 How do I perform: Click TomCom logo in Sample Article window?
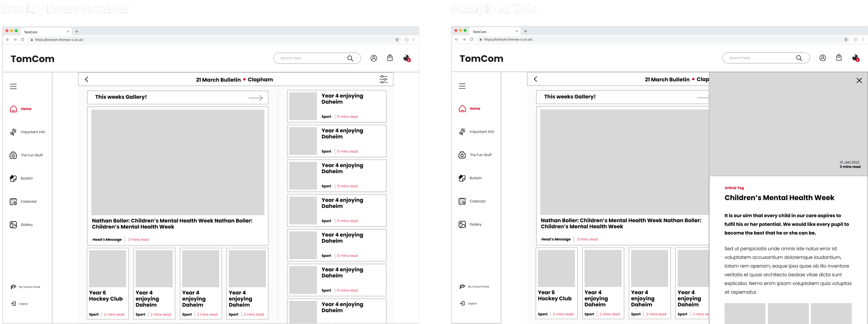coord(482,58)
